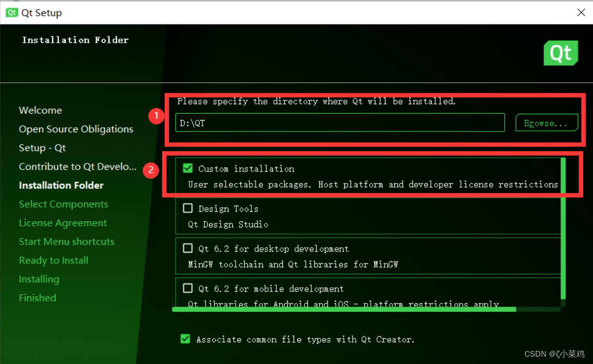593x364 pixels.
Task: Click the 'Please specify the directory' instruction text
Action: pyautogui.click(x=316, y=101)
